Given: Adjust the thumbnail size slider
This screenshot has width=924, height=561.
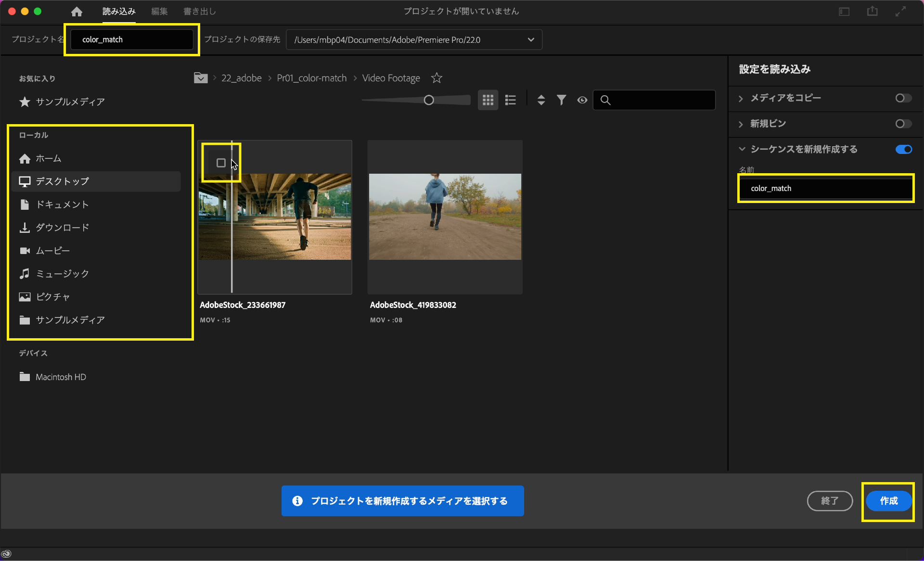Looking at the screenshot, I should tap(429, 100).
